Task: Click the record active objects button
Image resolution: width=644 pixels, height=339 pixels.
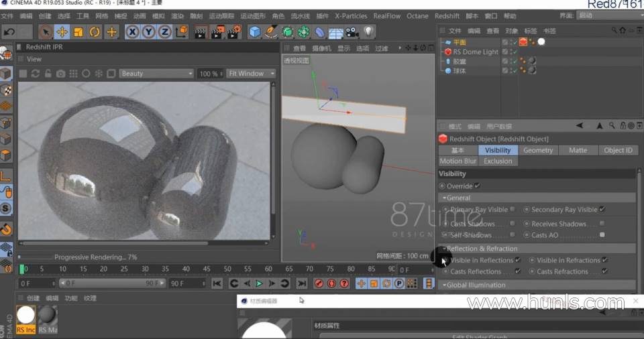Action: [319, 283]
